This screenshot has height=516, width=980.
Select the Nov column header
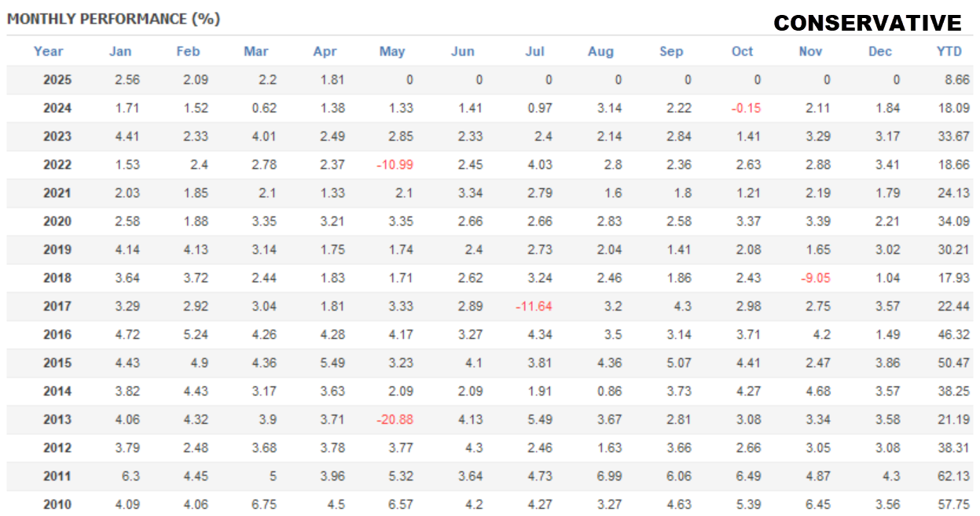click(810, 51)
